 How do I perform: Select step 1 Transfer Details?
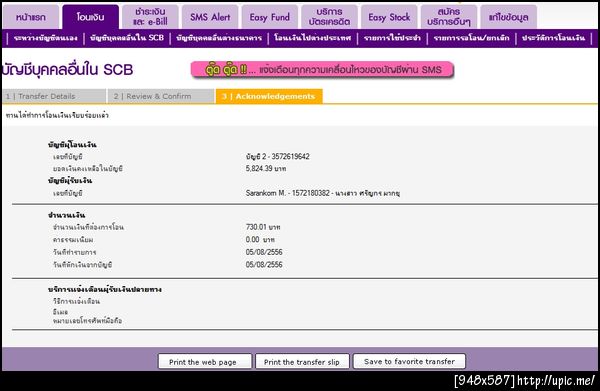pos(54,96)
